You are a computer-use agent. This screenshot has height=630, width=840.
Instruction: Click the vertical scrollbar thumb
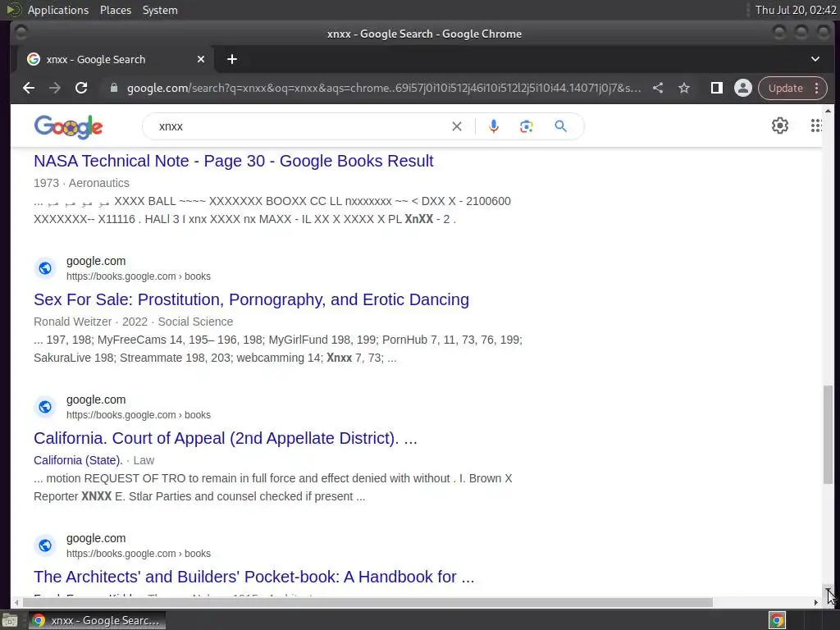tap(829, 434)
